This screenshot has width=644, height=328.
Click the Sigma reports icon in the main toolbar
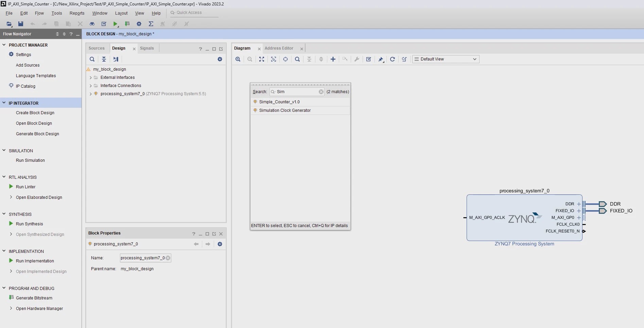[151, 24]
